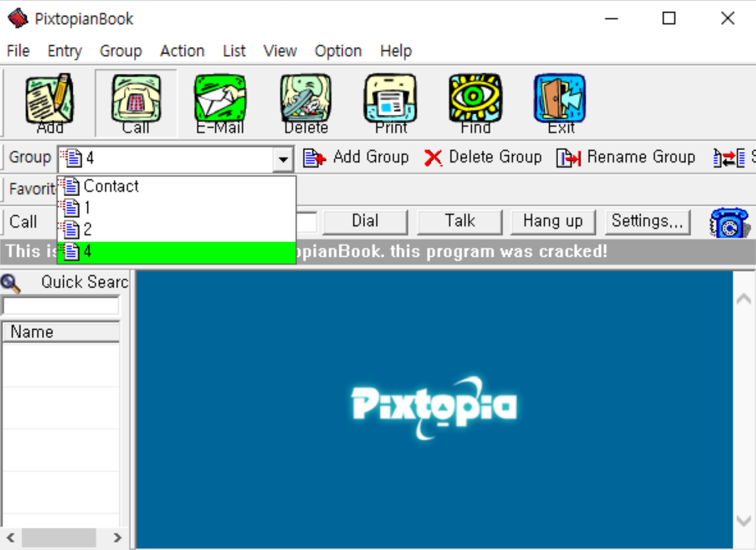Image resolution: width=756 pixels, height=550 pixels.
Task: Minimize the PixtopianBook window
Action: click(612, 19)
